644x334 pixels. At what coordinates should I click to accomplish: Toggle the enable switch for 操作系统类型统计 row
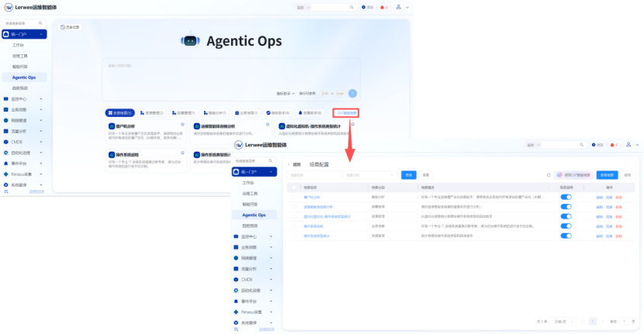tap(566, 236)
